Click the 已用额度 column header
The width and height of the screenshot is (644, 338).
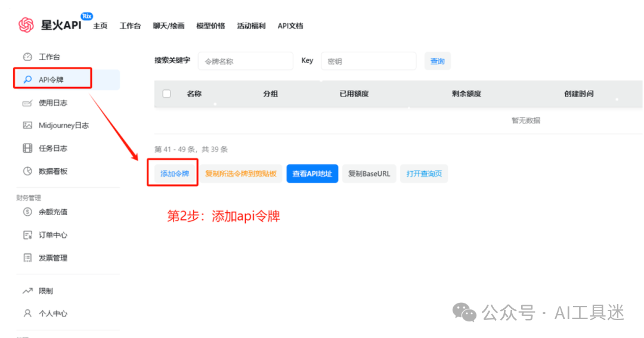point(354,94)
